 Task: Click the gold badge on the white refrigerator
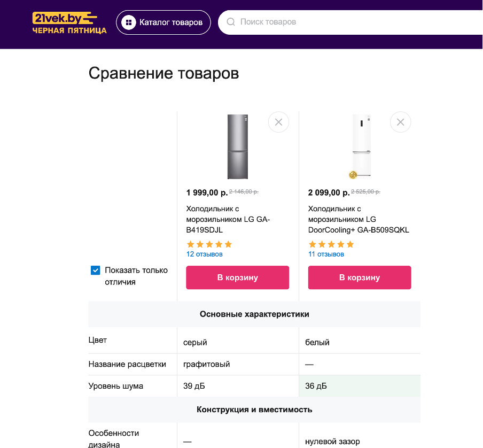tap(353, 174)
